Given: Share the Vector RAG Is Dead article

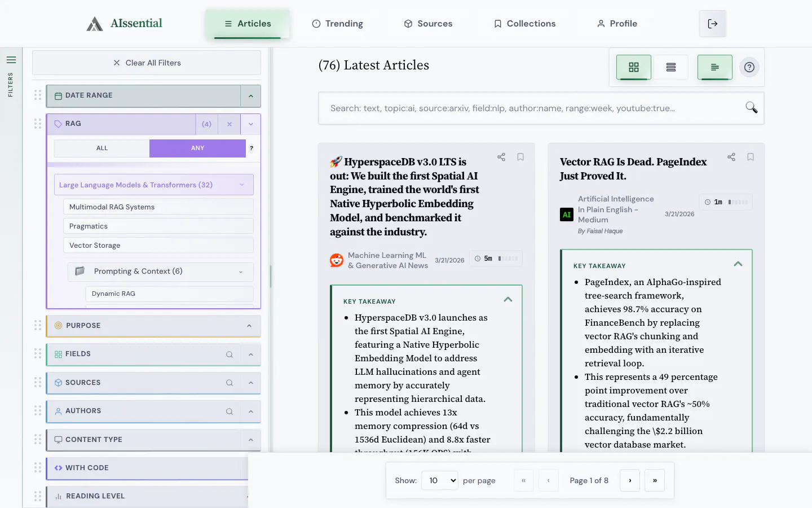Looking at the screenshot, I should 731,157.
